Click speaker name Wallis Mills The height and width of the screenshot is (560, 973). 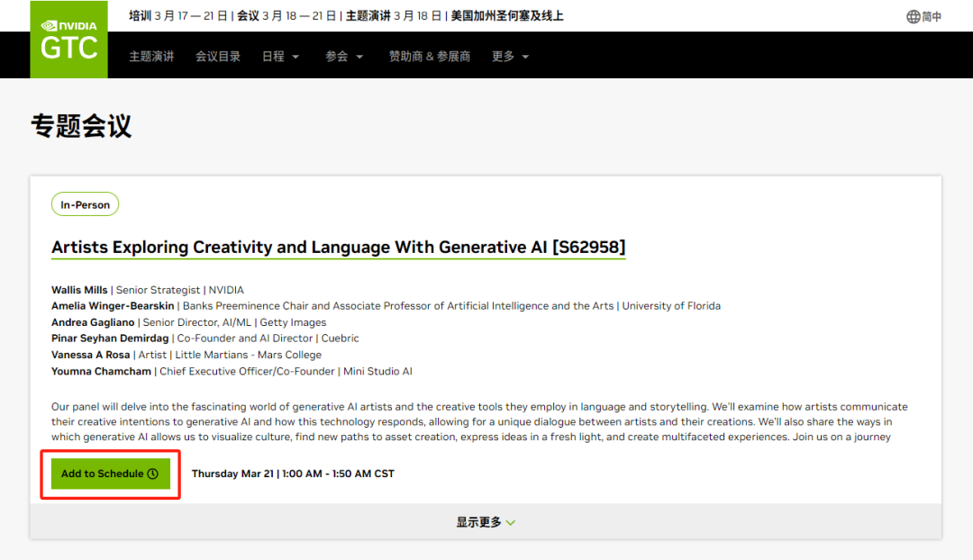tap(79, 290)
